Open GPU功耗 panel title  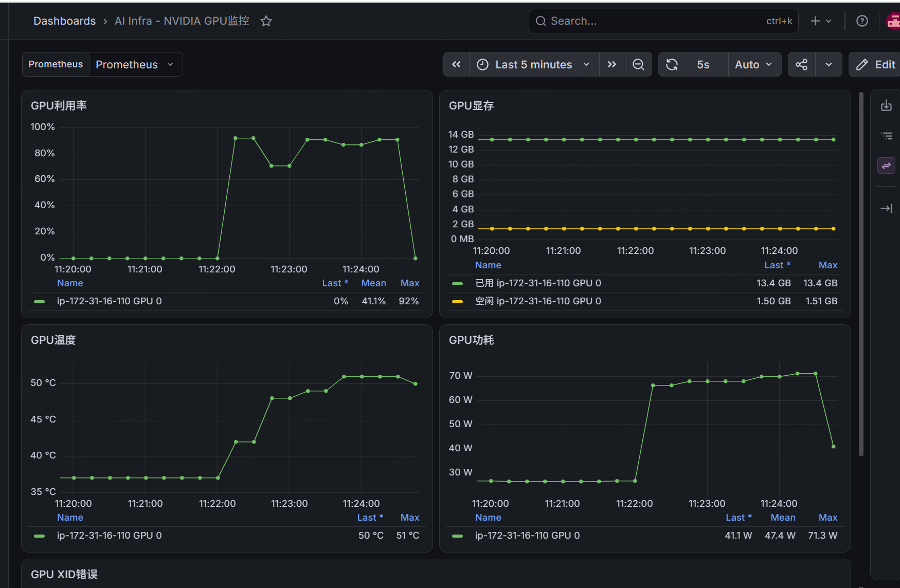point(471,340)
